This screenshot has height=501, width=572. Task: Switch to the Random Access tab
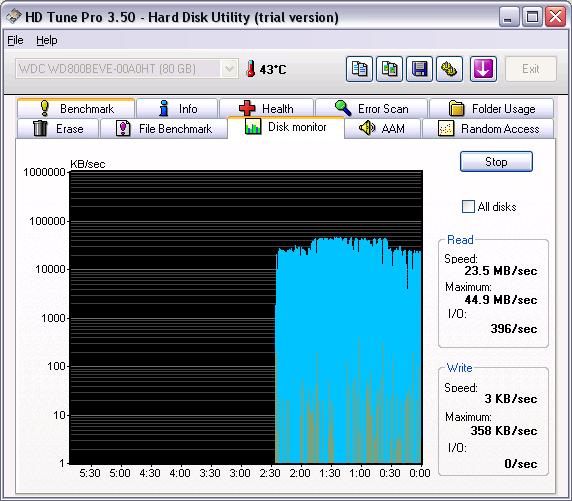coord(488,128)
